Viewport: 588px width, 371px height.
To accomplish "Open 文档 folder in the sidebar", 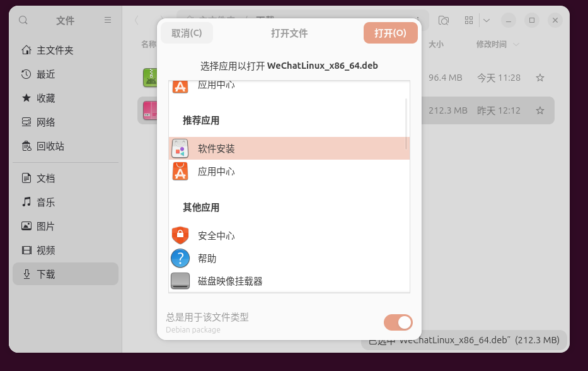I will point(66,178).
